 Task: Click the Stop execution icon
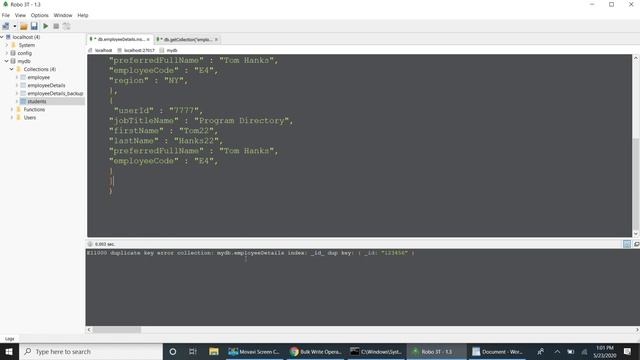click(56, 26)
